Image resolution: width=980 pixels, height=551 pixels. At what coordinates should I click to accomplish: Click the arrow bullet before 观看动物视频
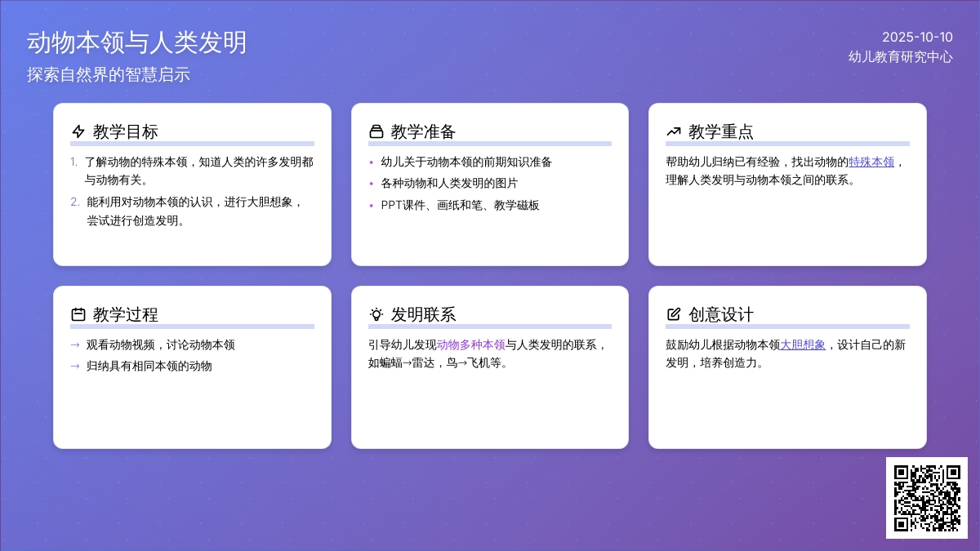75,344
